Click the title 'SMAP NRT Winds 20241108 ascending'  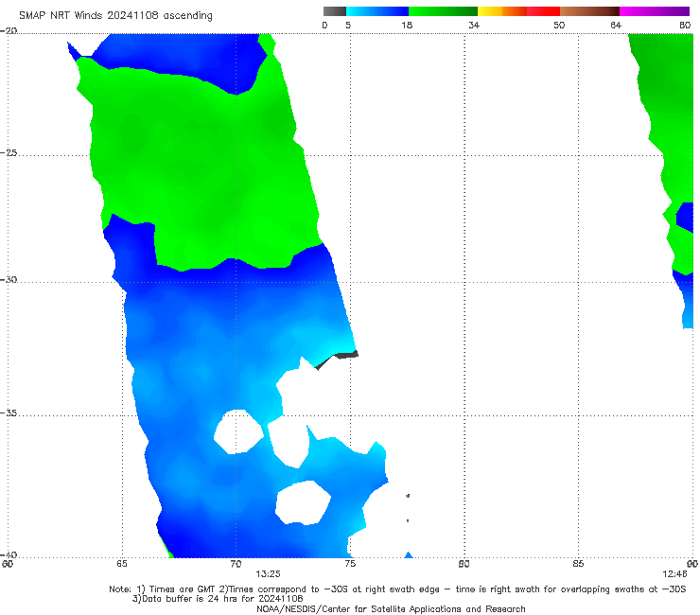coord(115,15)
